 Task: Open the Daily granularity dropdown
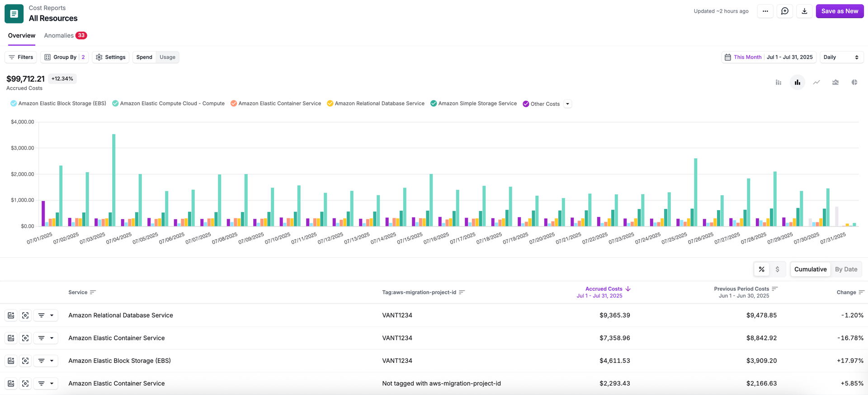[841, 57]
